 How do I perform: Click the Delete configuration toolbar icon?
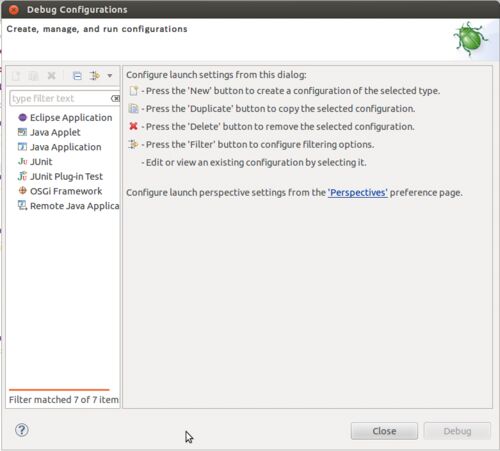[51, 76]
